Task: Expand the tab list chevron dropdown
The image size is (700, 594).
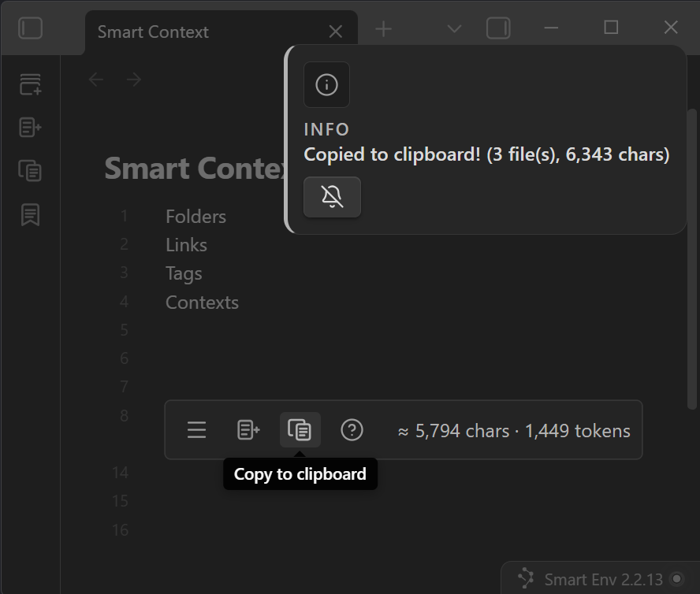Action: pyautogui.click(x=454, y=29)
